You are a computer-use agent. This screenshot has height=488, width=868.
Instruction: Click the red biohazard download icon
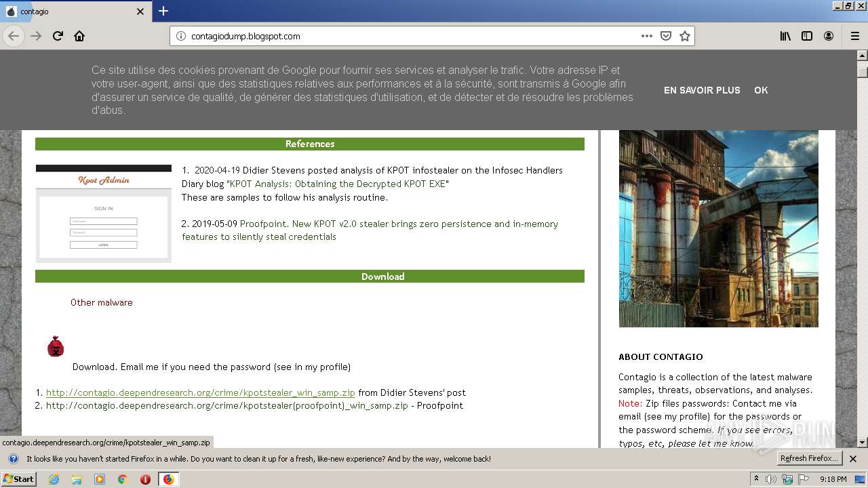56,346
